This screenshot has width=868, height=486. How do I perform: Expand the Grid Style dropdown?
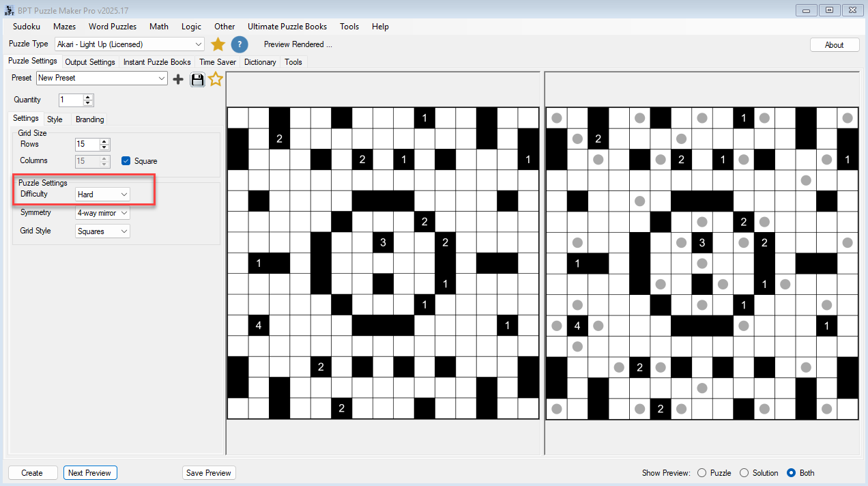pos(124,231)
